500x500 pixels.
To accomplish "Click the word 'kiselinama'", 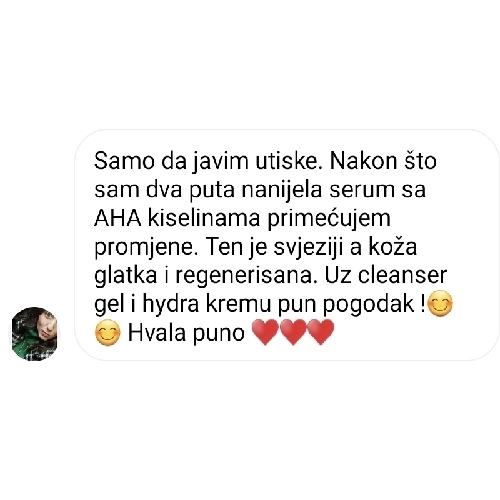I will coord(204,218).
